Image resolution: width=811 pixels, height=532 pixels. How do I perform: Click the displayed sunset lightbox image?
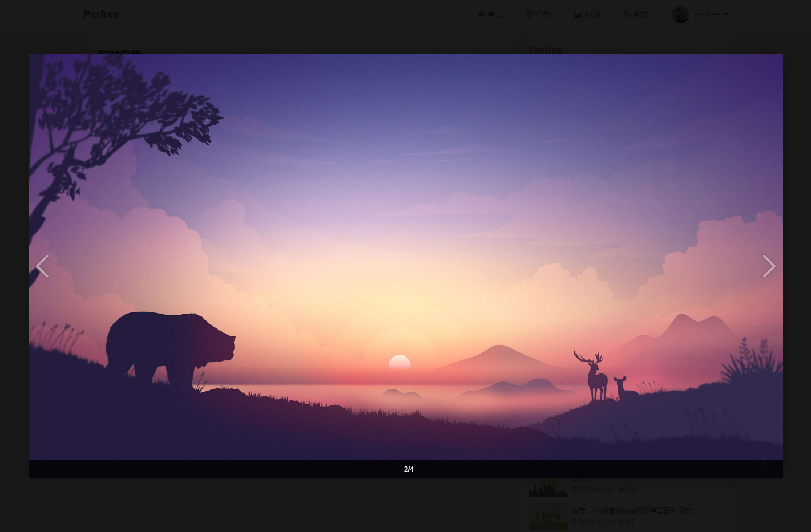click(406, 257)
